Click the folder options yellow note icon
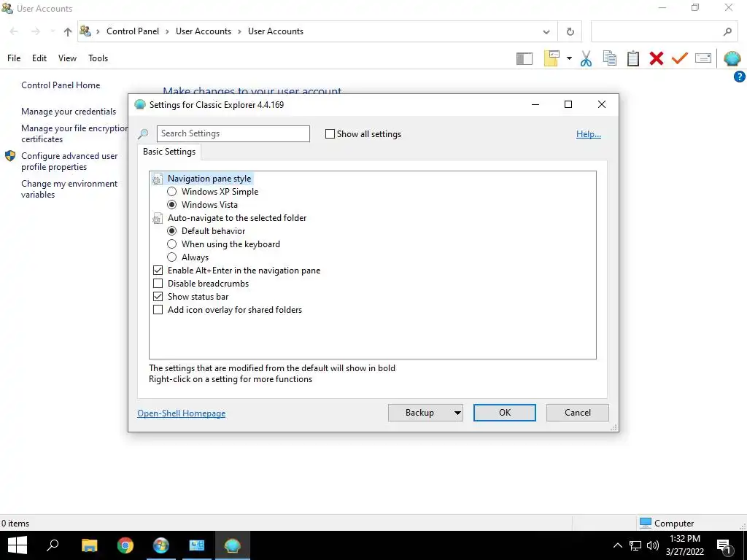Viewport: 747px width, 560px height. tap(551, 58)
